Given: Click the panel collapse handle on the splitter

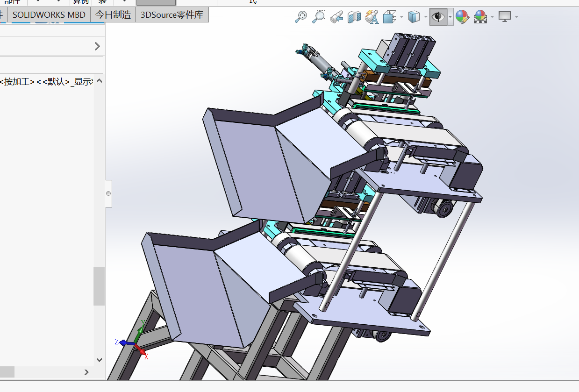Looking at the screenshot, I should pyautogui.click(x=108, y=193).
